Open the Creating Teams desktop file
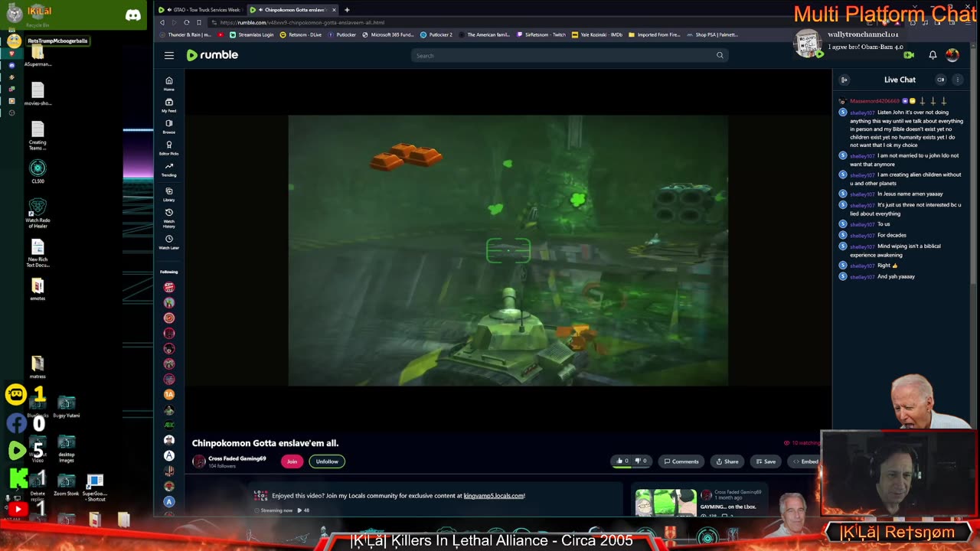Screen dimensions: 980x551 [x=38, y=135]
